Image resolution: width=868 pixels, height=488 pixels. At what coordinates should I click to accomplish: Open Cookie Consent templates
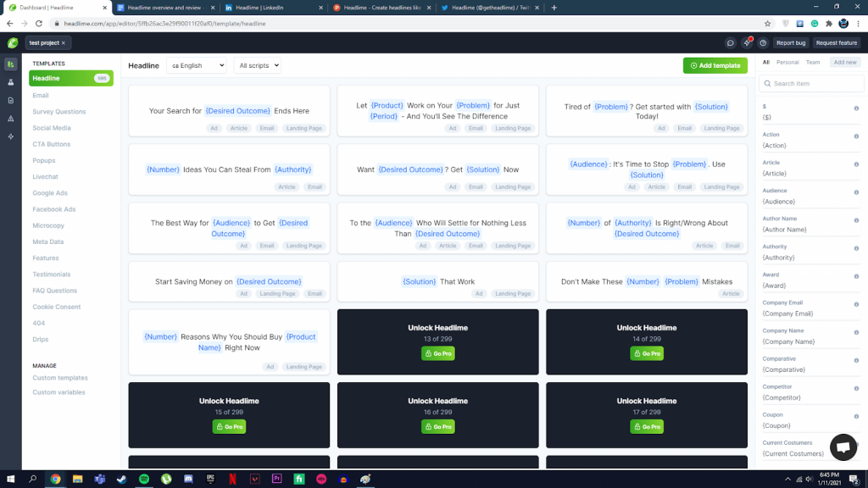pyautogui.click(x=57, y=307)
